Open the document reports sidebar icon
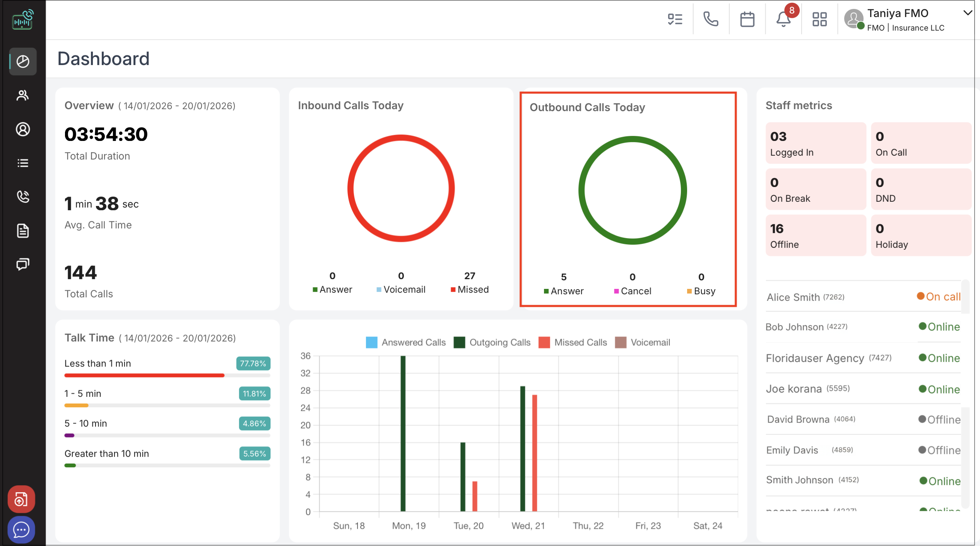The width and height of the screenshot is (980, 546). [x=23, y=231]
